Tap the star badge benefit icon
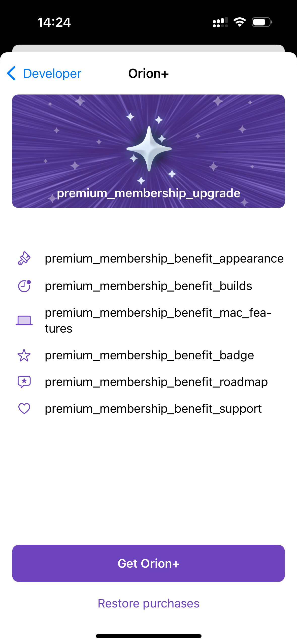Viewport: 297px width, 644px height. click(x=24, y=355)
